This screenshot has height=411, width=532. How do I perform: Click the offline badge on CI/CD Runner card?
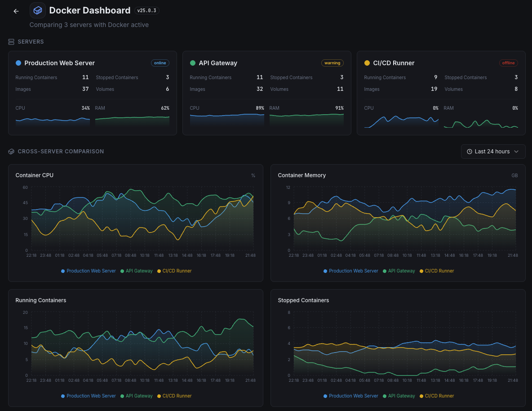click(x=508, y=63)
